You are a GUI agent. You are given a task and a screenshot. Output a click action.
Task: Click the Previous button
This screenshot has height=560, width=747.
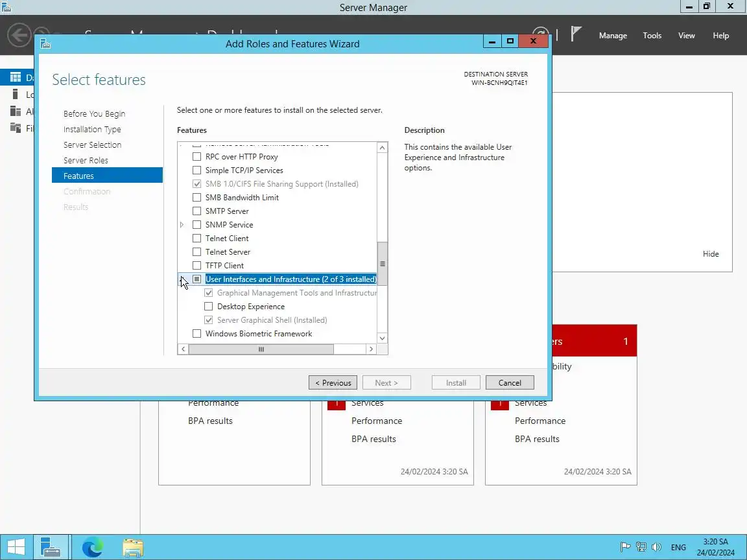point(333,382)
